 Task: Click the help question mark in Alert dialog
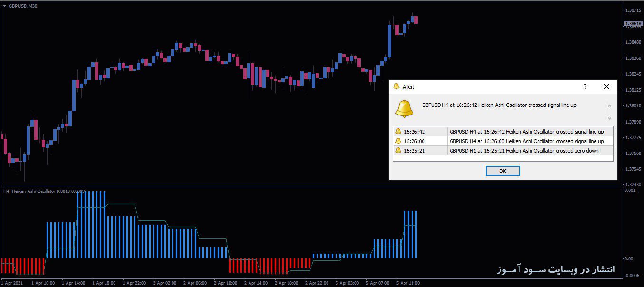click(x=585, y=86)
